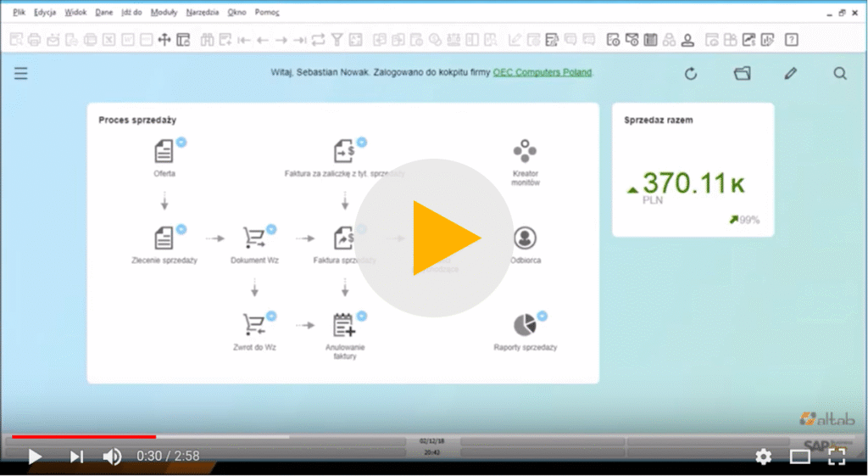Viewport: 868px width, 476px height.
Task: Open the Widok menu
Action: [75, 12]
